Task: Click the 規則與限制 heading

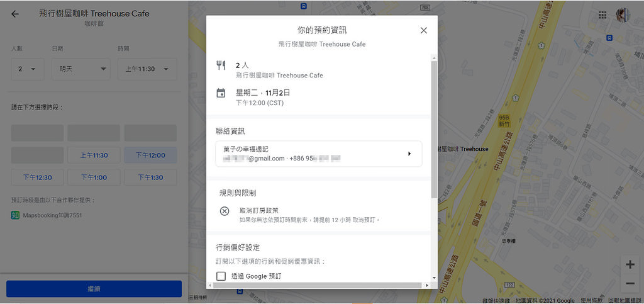Action: [238, 193]
